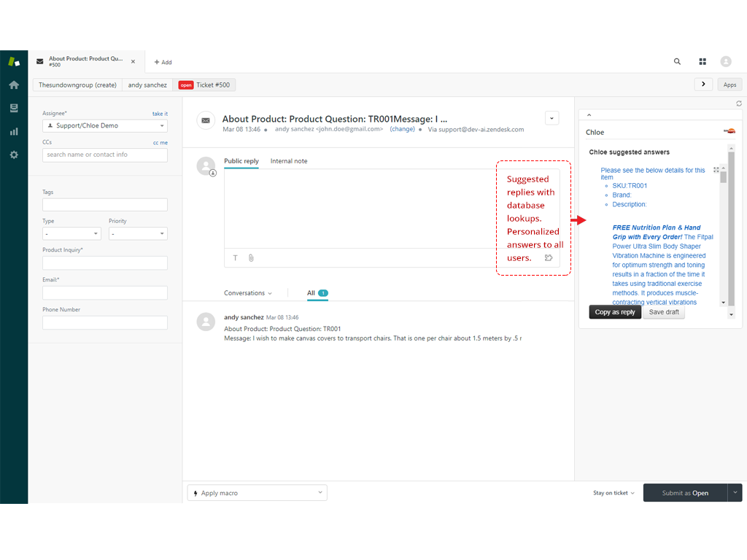The height and width of the screenshot is (560, 747).
Task: Expand the Apply macro dropdown
Action: tap(257, 493)
